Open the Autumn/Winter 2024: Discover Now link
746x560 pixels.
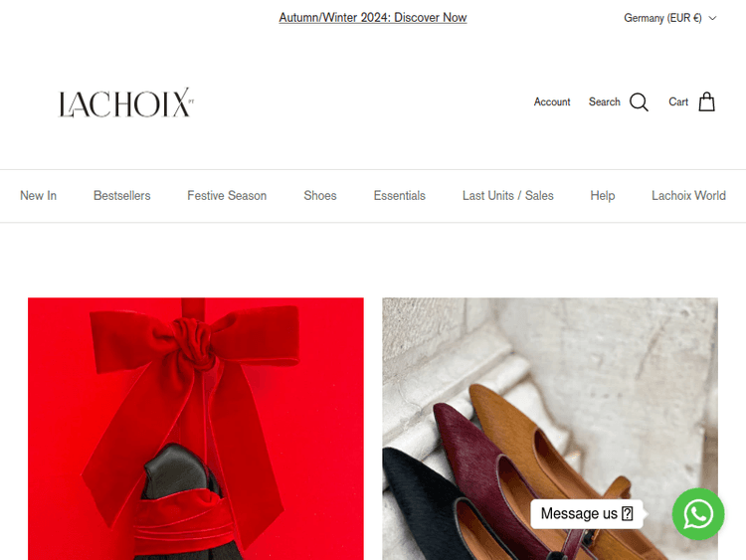click(373, 18)
